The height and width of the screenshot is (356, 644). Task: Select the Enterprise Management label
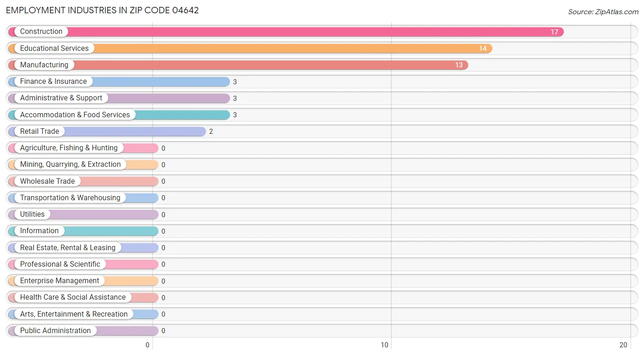(60, 281)
